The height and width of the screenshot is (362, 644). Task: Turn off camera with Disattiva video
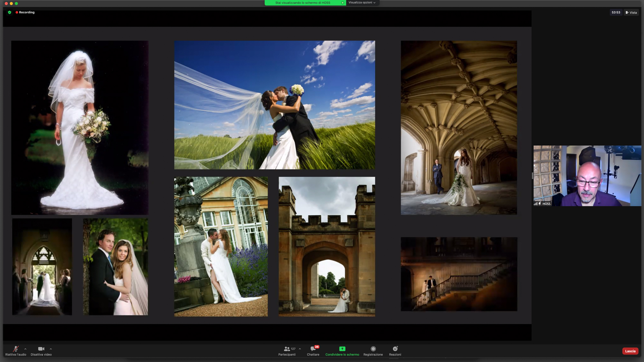click(x=41, y=349)
